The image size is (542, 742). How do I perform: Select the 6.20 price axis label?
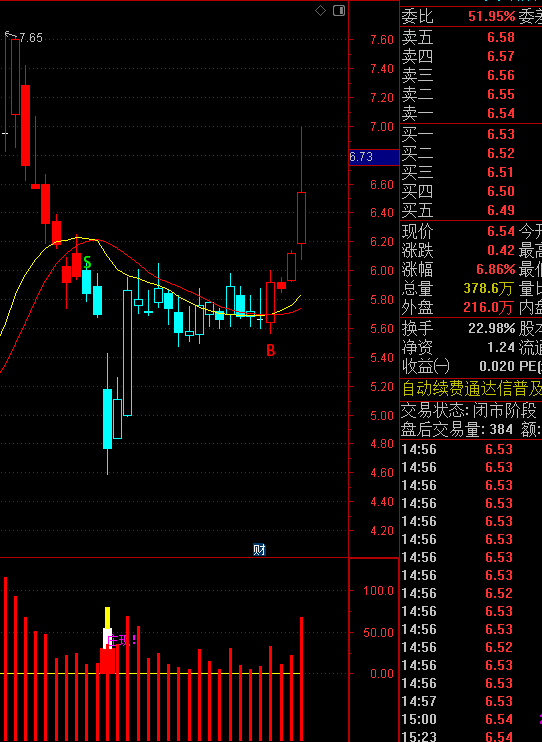point(382,242)
